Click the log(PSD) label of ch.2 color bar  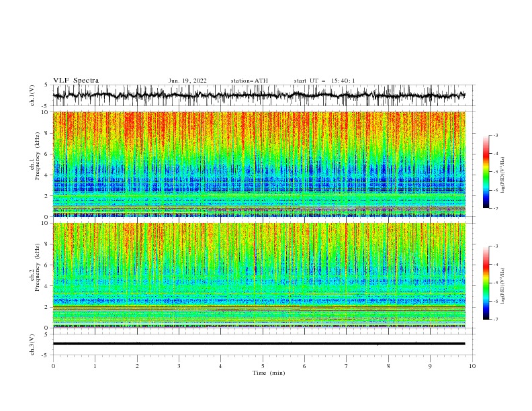[x=502, y=285]
